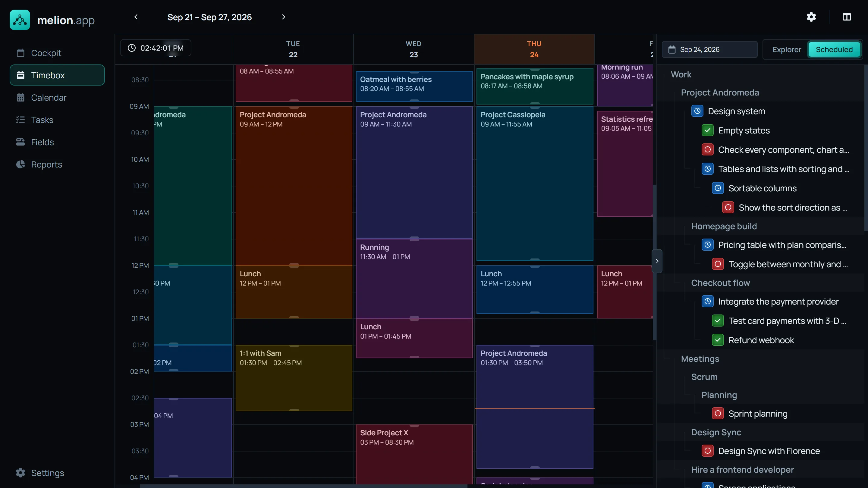This screenshot has width=868, height=488.
Task: Go to next week arrow
Action: point(283,17)
